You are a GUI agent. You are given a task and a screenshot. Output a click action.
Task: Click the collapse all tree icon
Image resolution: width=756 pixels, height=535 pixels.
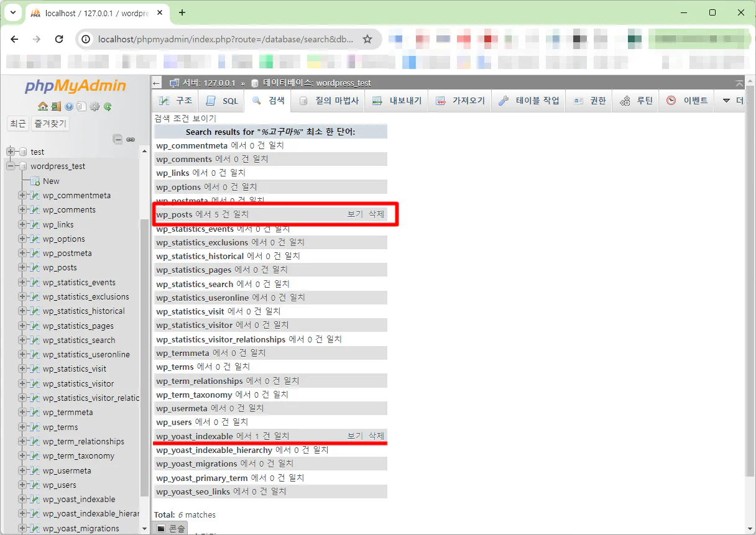(118, 139)
